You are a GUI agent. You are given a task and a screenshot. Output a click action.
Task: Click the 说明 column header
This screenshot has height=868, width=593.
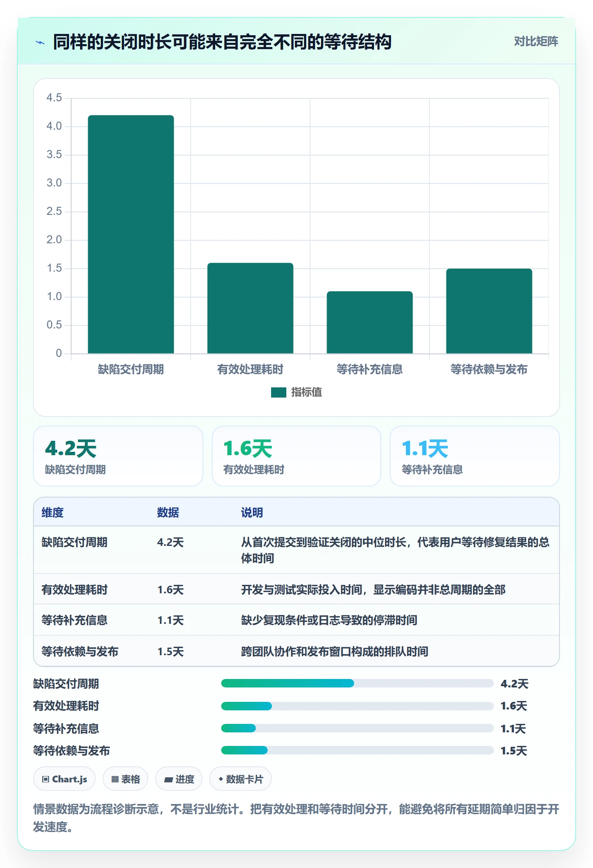point(252,512)
